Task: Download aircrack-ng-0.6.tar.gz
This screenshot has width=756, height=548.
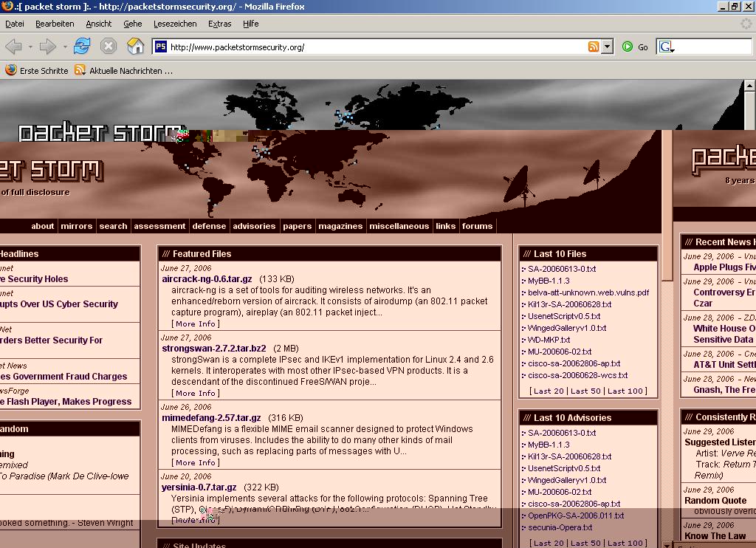Action: click(207, 279)
